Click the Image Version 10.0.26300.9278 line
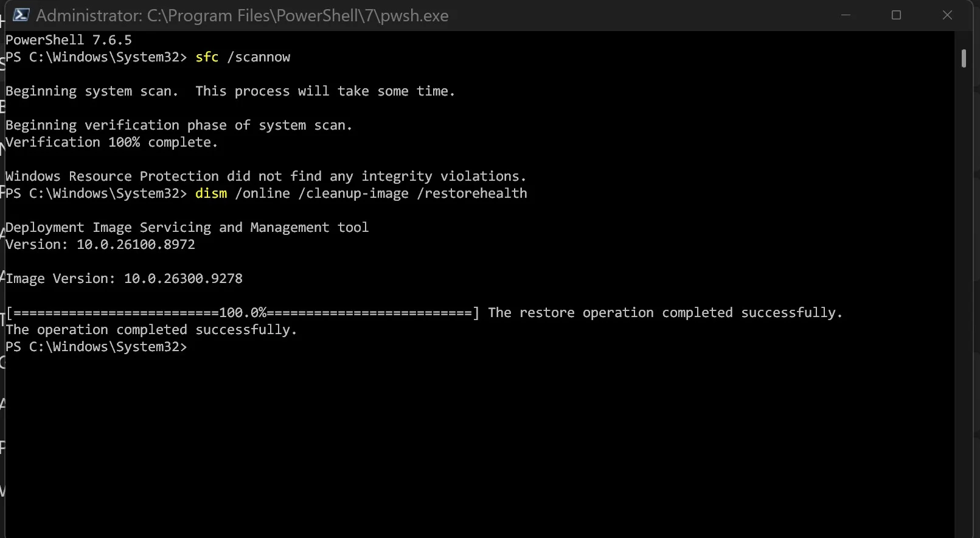Viewport: 980px width, 538px height. 124,279
